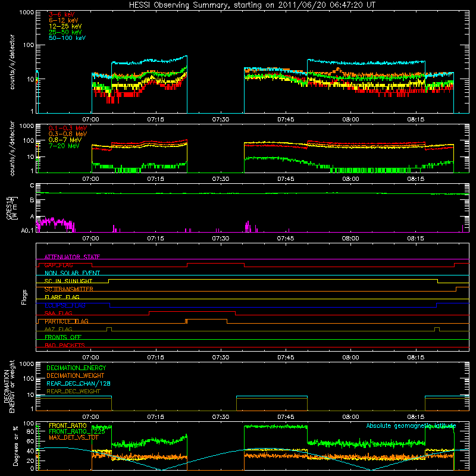Click the 0.1-0.3 MeV legend entry
Viewport: 476px width, 476px height.
pyautogui.click(x=68, y=128)
